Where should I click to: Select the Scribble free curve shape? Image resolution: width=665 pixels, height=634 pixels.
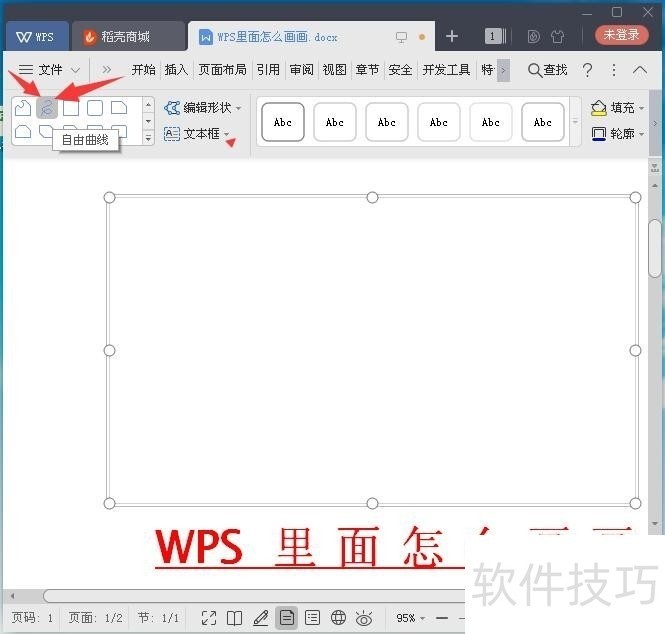(x=47, y=108)
